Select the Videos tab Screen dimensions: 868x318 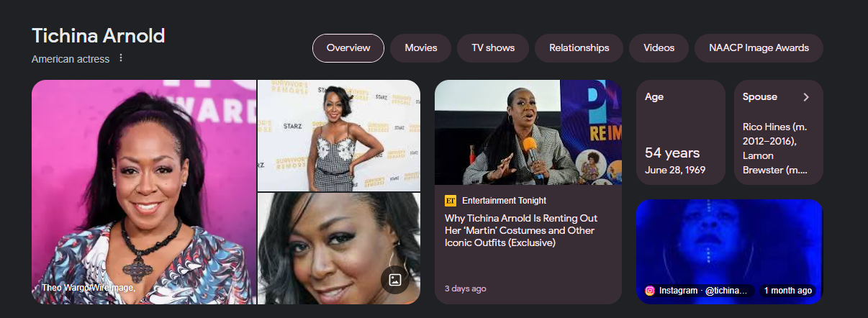click(659, 48)
